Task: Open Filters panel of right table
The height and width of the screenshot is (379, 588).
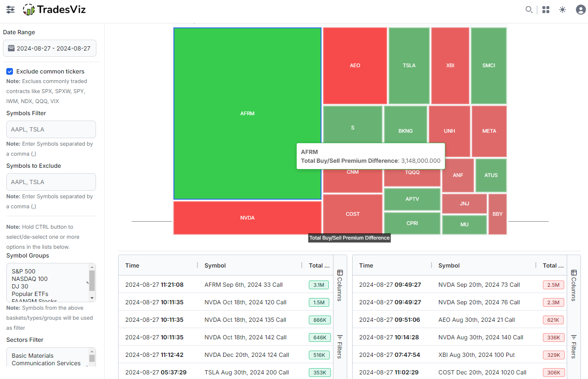Action: tap(574, 346)
